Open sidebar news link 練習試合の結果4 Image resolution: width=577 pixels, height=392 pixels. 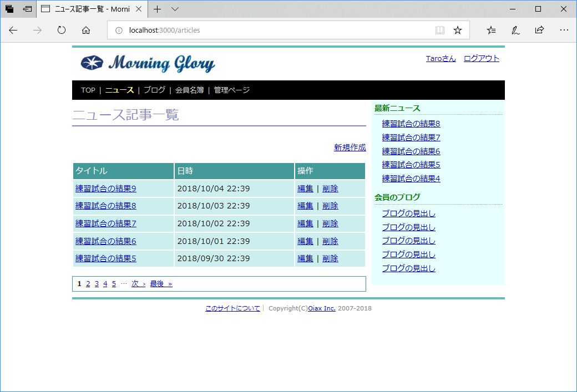tap(411, 179)
